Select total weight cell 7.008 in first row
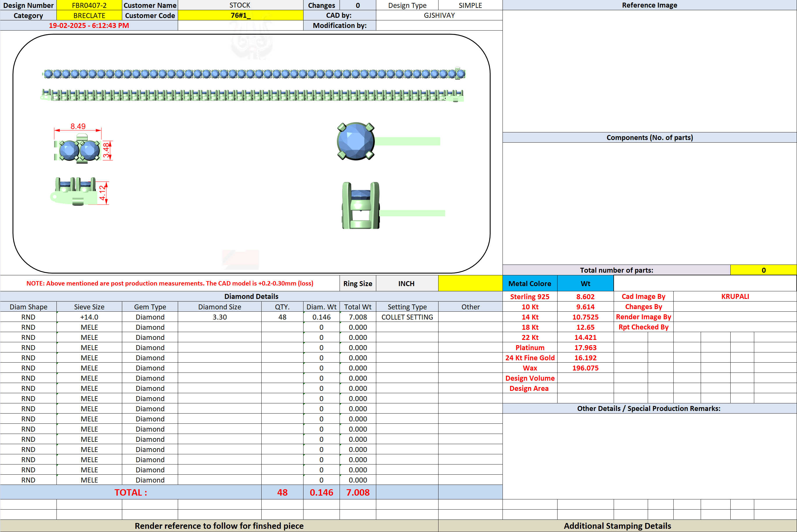 pos(358,317)
